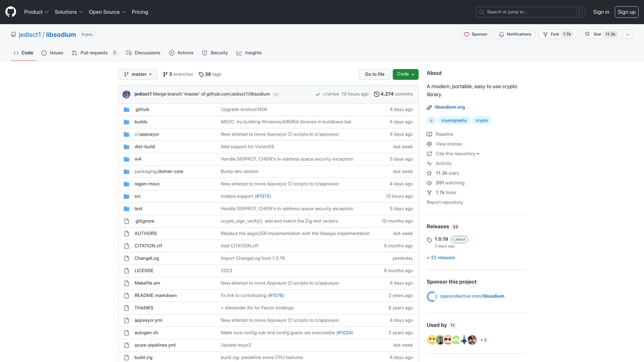View the + 32 releases link
Viewport: 644px width, 362px height.
(441, 258)
